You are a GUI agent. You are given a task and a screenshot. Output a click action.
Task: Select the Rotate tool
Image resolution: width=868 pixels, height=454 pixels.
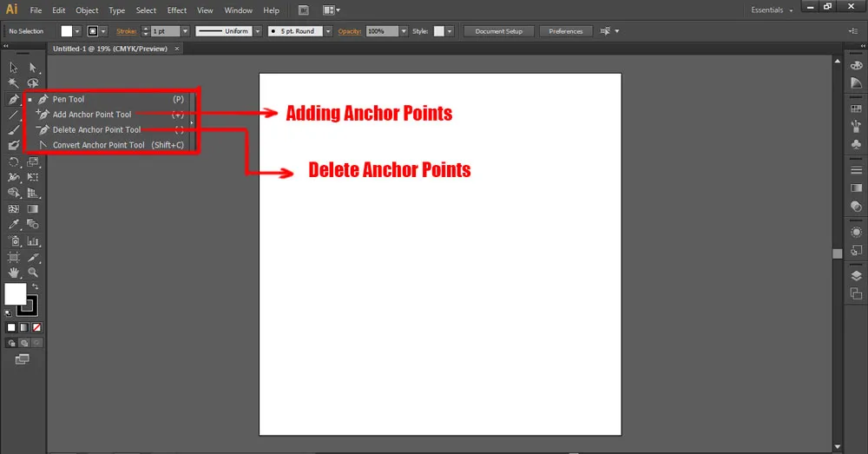[x=13, y=162]
